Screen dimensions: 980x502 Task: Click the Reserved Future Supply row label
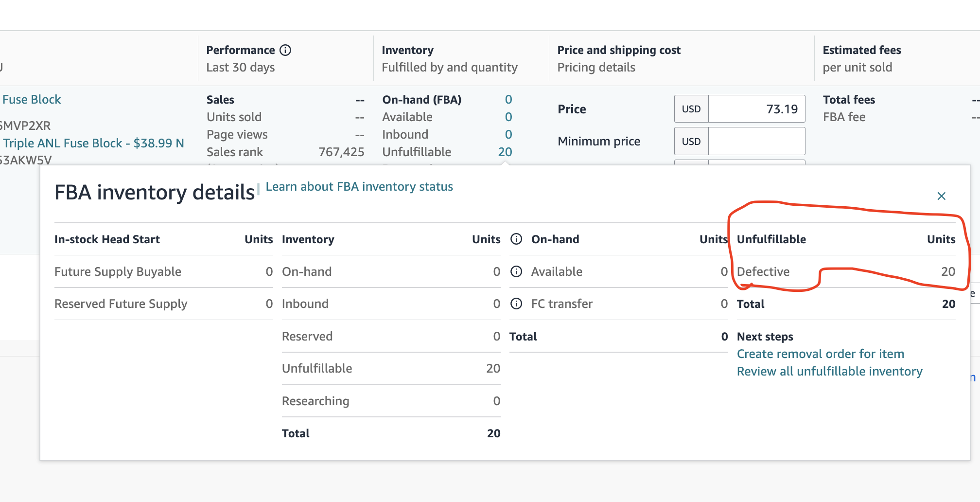[121, 304]
